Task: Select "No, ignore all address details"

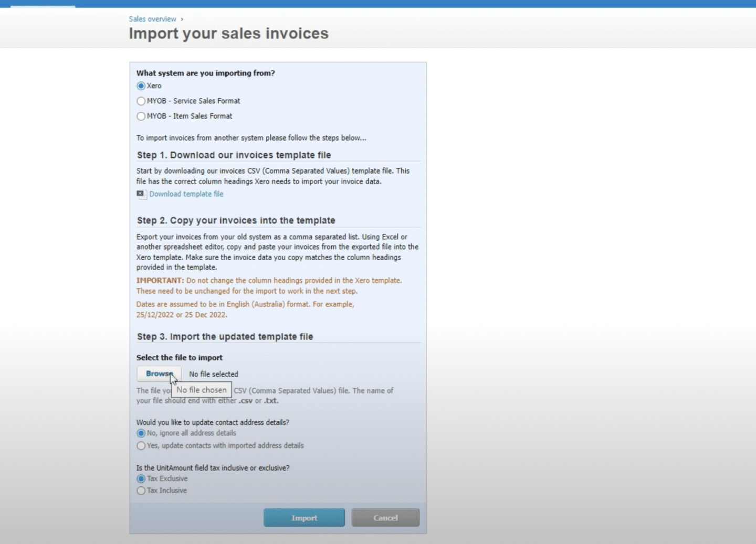Action: 141,433
